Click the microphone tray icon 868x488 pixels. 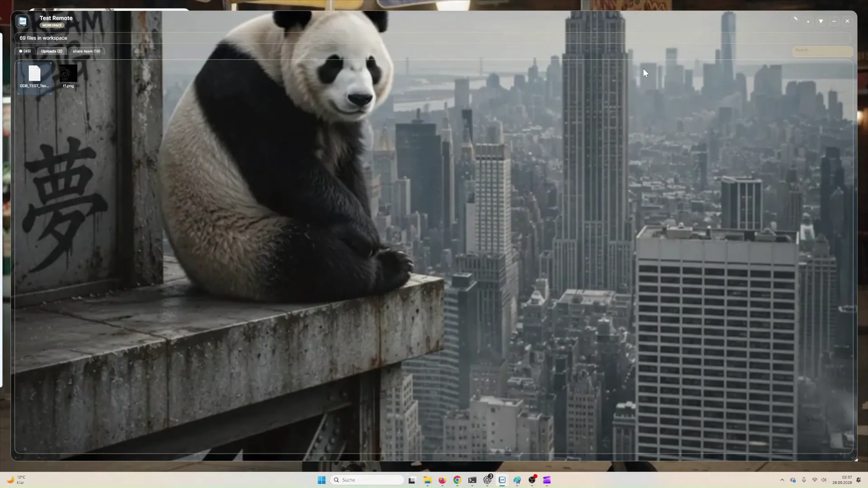[804, 480]
